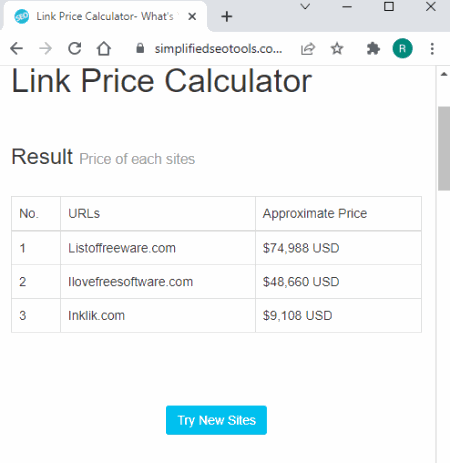Open the green R profile avatar

[402, 49]
